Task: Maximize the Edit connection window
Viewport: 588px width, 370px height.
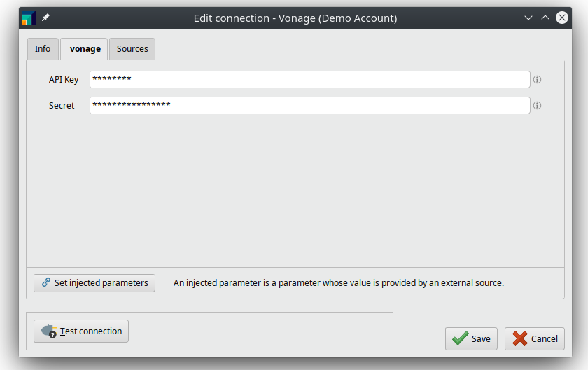Action: point(545,18)
